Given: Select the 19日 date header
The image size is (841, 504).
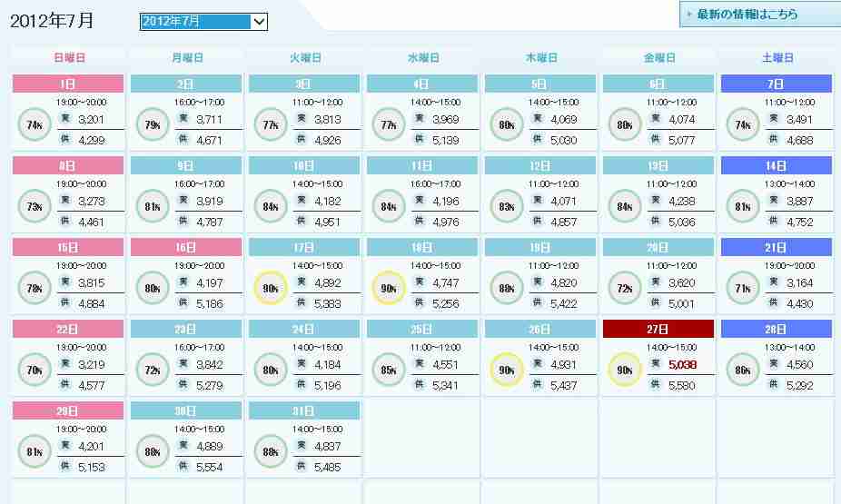Looking at the screenshot, I should (x=540, y=247).
